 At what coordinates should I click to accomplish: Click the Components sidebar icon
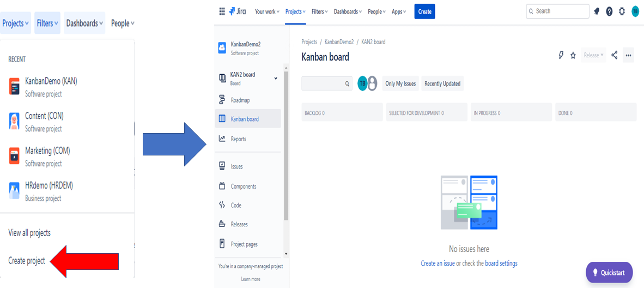[222, 186]
